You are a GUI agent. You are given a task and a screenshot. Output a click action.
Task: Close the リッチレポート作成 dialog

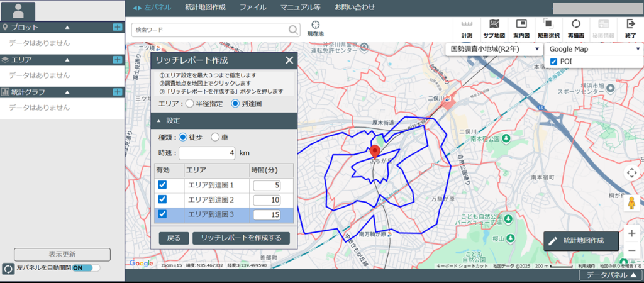(x=289, y=60)
